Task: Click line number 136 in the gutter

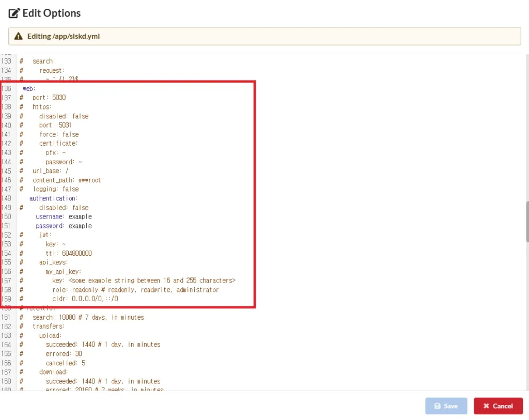Action: pos(7,88)
